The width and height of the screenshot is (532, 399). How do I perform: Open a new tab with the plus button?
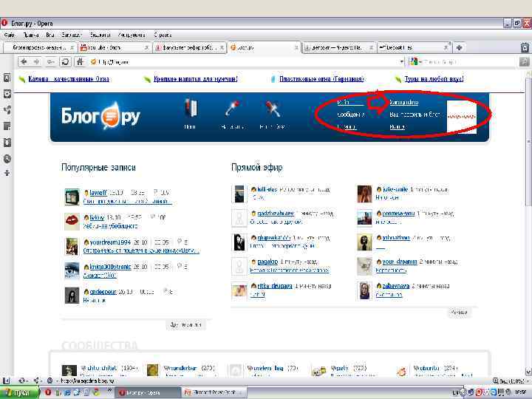(x=459, y=47)
